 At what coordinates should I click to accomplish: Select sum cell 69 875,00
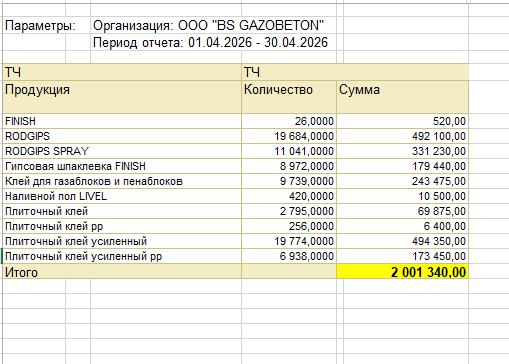(x=402, y=211)
